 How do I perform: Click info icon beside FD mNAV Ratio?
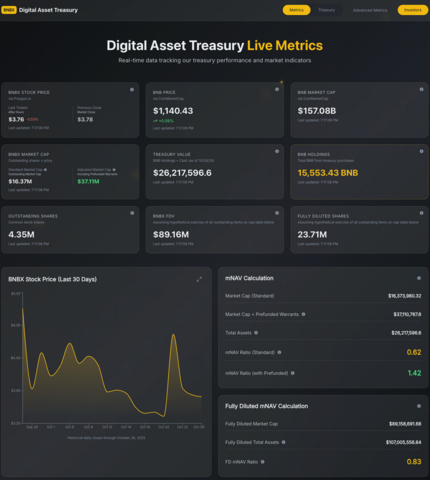tap(263, 462)
